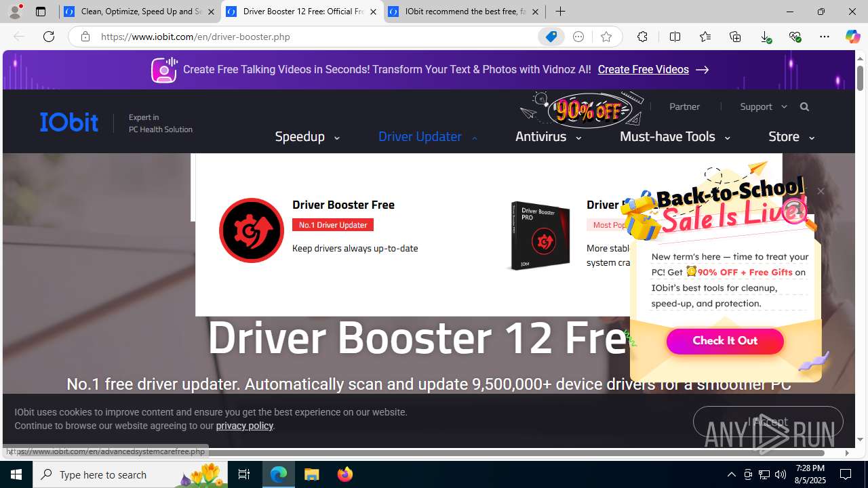Open Collections icon
Image resolution: width=868 pixels, height=488 pixels.
click(x=735, y=37)
